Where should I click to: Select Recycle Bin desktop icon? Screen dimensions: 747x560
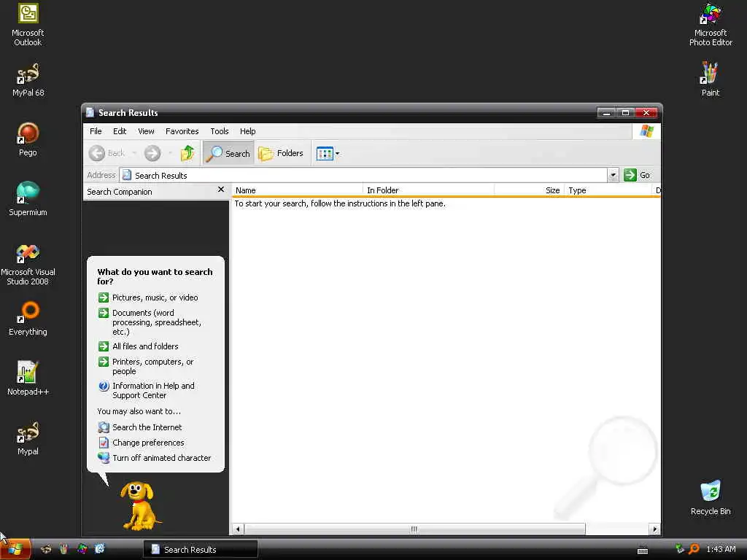pyautogui.click(x=711, y=498)
